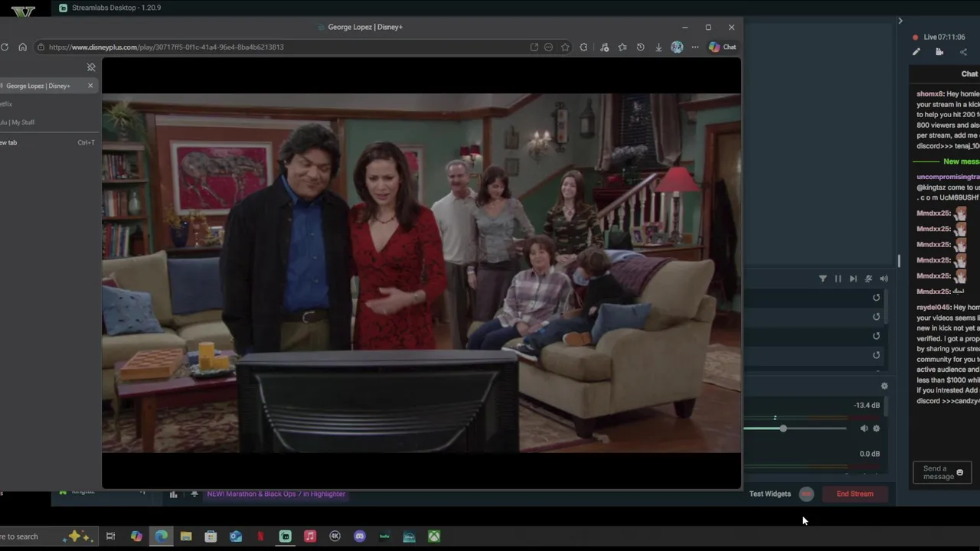Open Discord from taskbar
980x551 pixels.
tap(360, 536)
